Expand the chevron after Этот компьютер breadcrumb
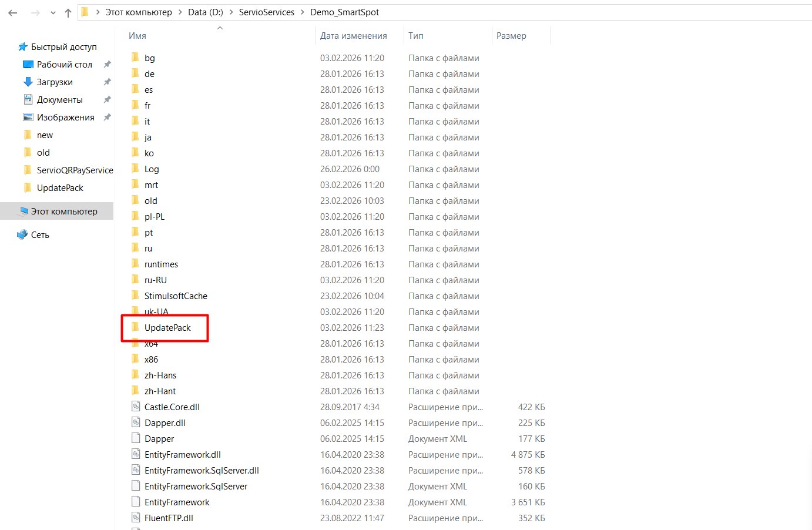Image resolution: width=812 pixels, height=530 pixels. coord(180,12)
